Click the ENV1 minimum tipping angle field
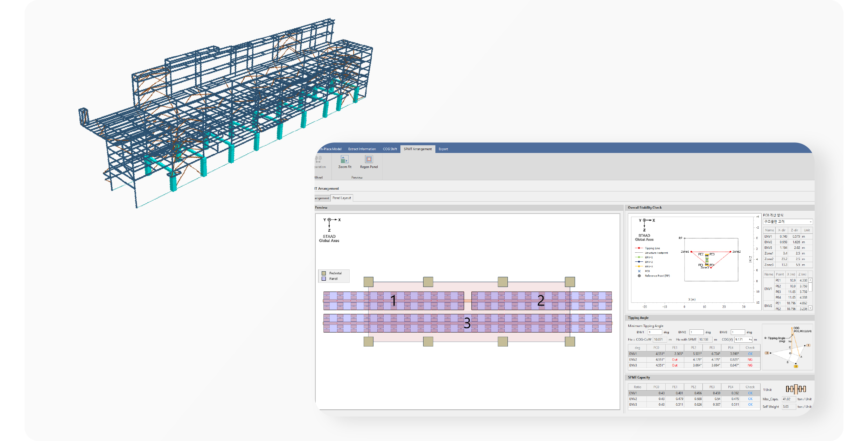Image resolution: width=868 pixels, height=441 pixels. click(654, 332)
